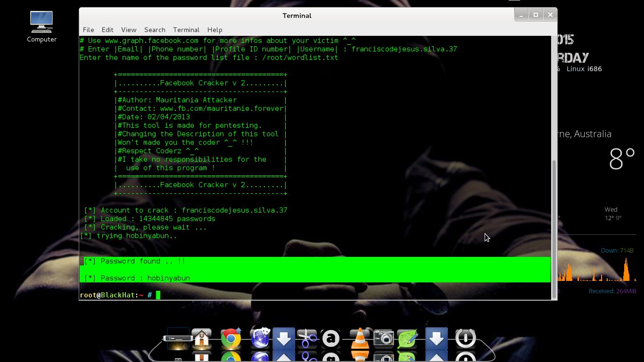Viewport: 644px width, 362px height.
Task: Click the '#Date: 02/04/2013' line
Action: pos(154,117)
